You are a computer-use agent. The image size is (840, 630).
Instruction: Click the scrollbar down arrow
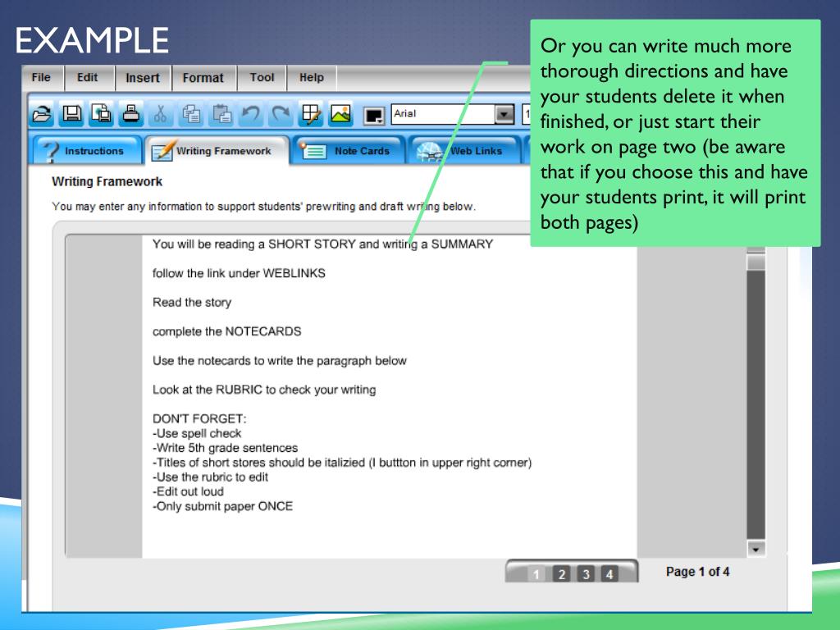(x=756, y=549)
